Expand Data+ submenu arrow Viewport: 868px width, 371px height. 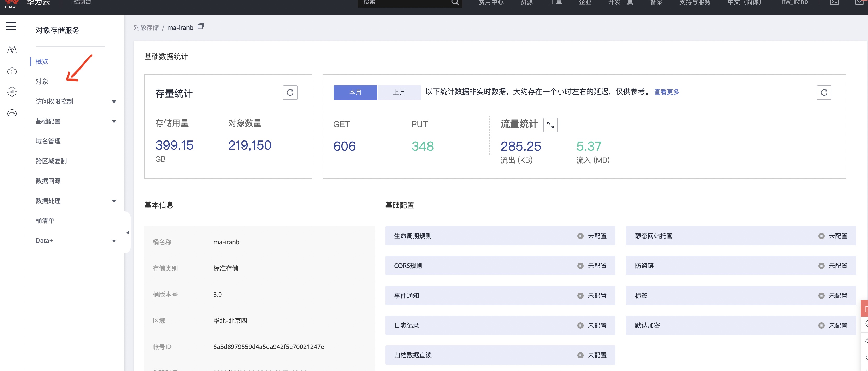point(114,241)
